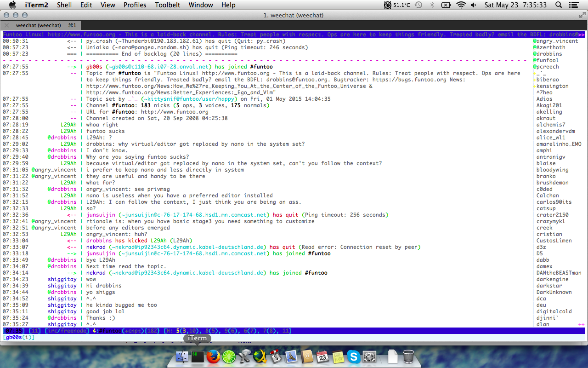Click the menu bar date and time
Viewport: 588px width, 368px height.
[x=515, y=5]
